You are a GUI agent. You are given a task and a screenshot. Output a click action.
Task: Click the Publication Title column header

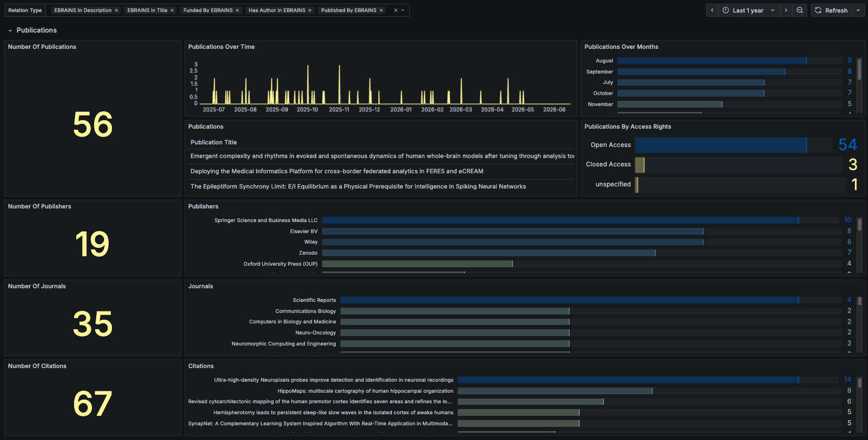coord(214,142)
